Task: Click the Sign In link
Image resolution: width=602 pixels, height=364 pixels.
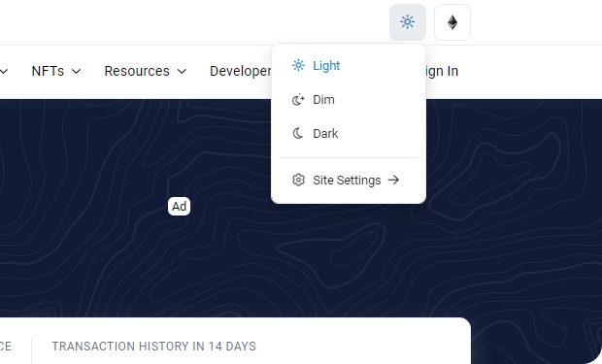Action: (442, 71)
